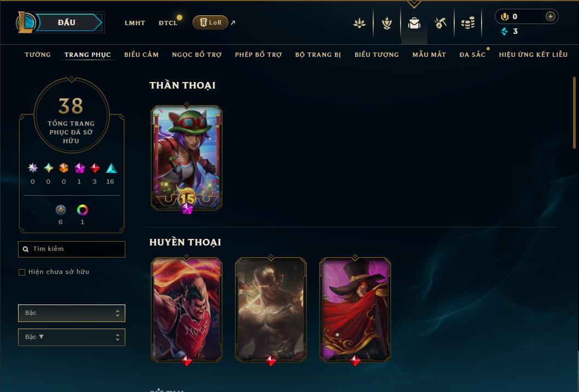Expand the 'Bậc ▼' sort dropdown
The image size is (579, 392).
(72, 337)
